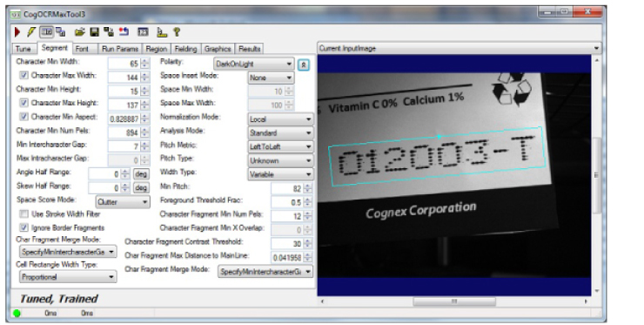644x325 pixels.
Task: Click the ruler-shaped toolbar icon
Action: pos(162,31)
